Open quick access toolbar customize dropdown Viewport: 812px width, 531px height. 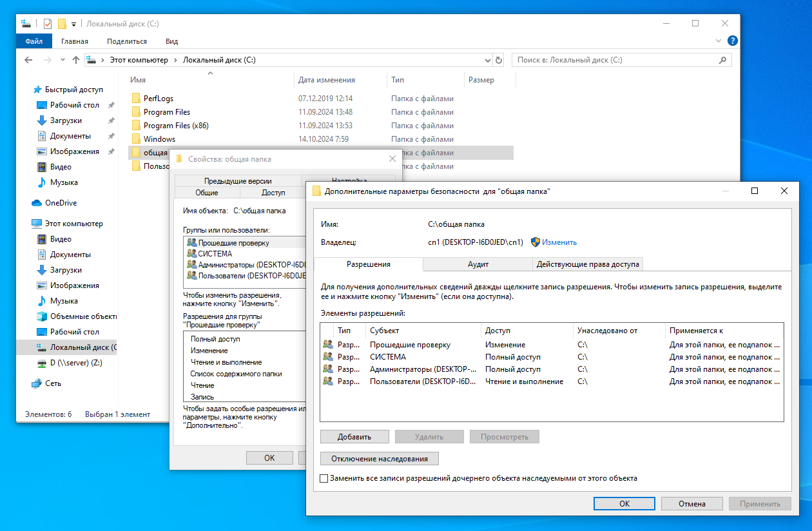click(74, 24)
